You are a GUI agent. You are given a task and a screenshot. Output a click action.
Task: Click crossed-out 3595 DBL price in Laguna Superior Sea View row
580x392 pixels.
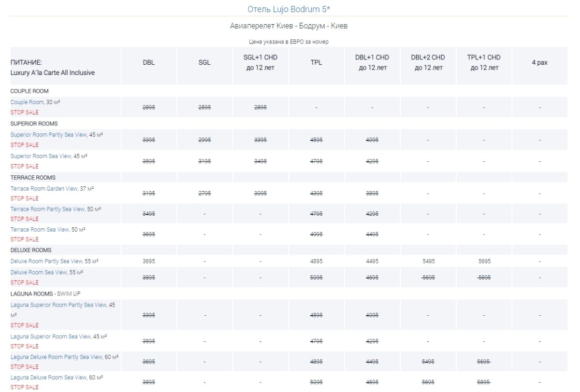coord(149,341)
